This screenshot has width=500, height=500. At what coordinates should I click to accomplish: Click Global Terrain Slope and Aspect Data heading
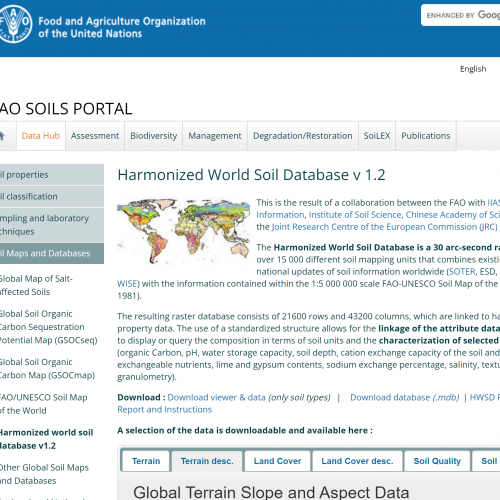point(271,492)
